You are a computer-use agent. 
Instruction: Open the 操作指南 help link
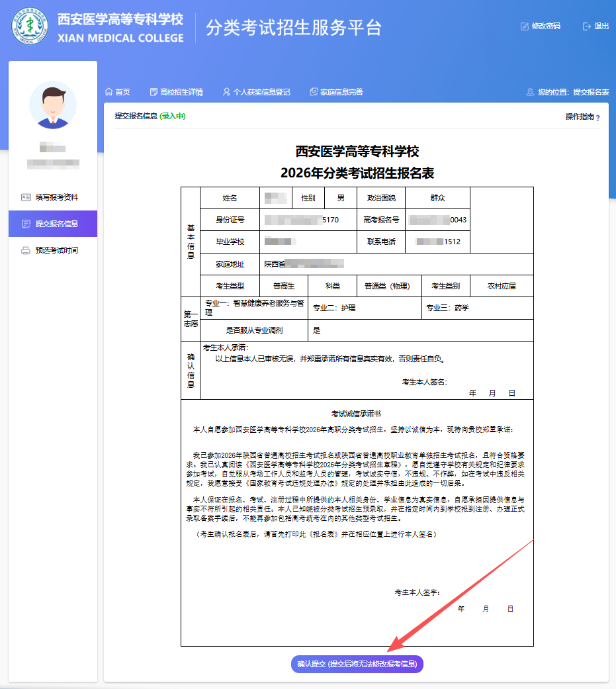[x=580, y=116]
